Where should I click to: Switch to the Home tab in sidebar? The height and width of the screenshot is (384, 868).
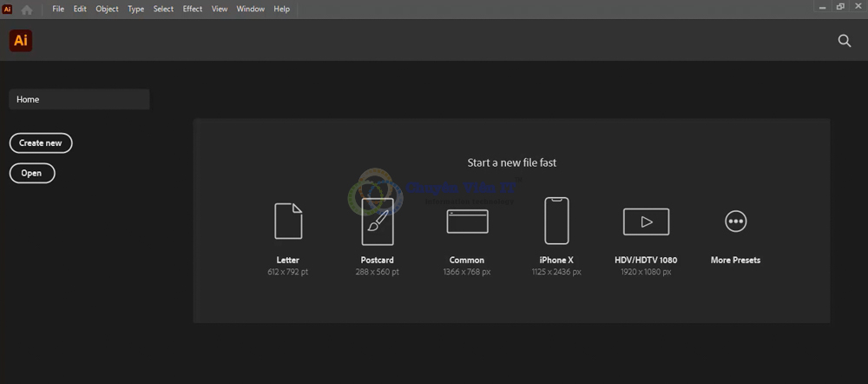(x=79, y=99)
